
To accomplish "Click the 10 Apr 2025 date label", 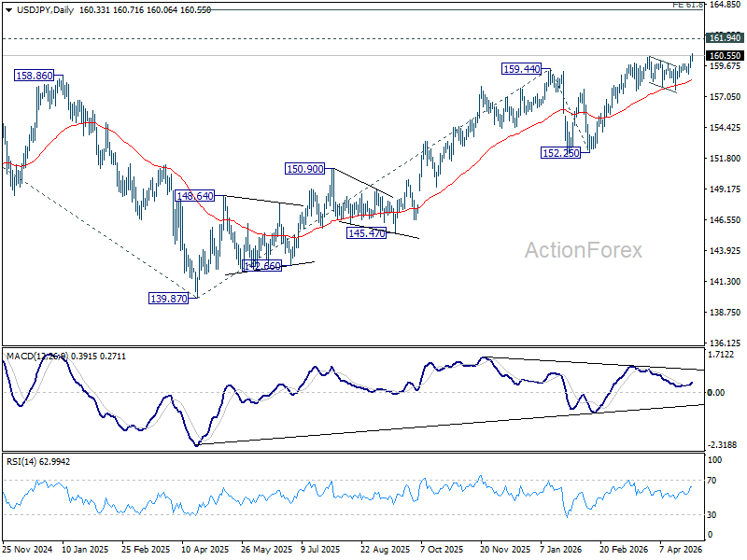I will [x=205, y=549].
